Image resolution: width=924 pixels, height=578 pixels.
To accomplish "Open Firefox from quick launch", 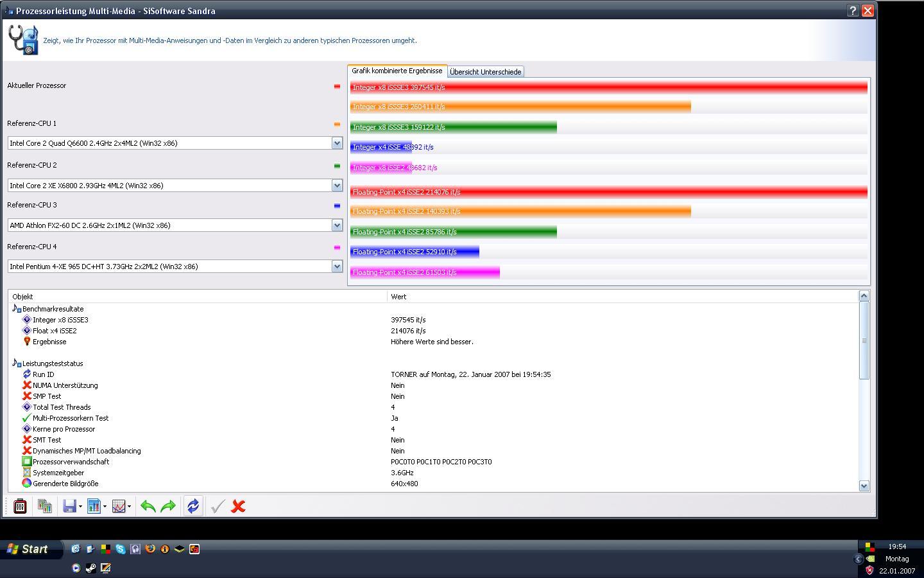I will pyautogui.click(x=150, y=549).
